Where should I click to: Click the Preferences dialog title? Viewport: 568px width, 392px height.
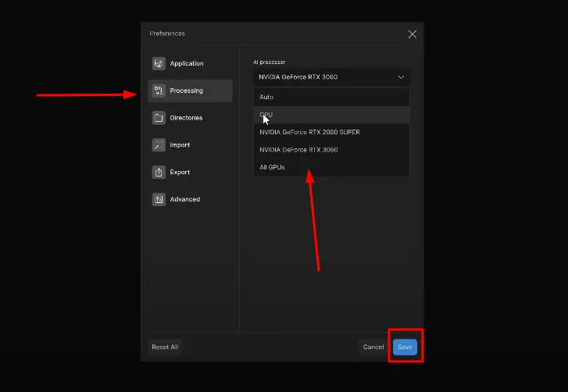(167, 34)
